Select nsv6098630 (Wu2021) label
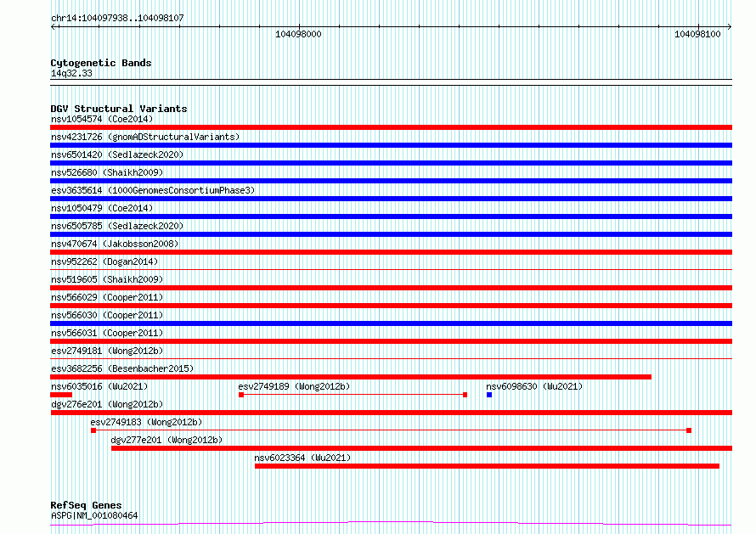 tap(534, 386)
